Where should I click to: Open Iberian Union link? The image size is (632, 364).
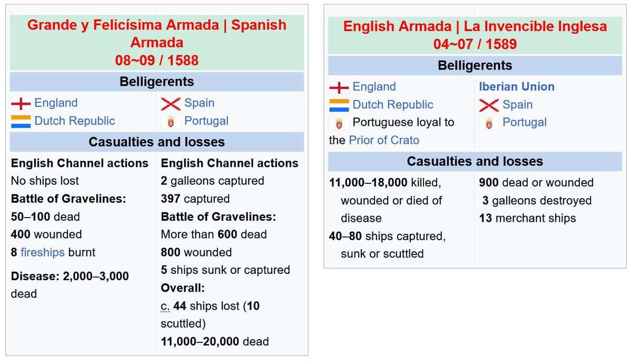(517, 86)
